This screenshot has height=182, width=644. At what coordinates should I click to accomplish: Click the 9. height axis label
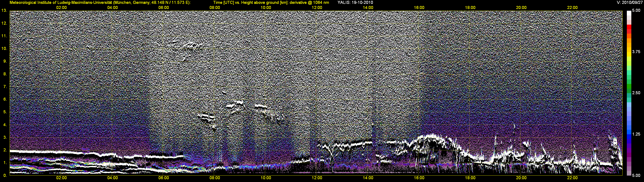pyautogui.click(x=5, y=61)
